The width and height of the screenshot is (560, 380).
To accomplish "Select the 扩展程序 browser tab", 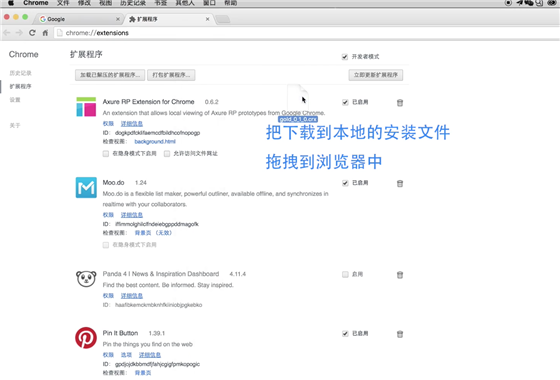I will (x=168, y=19).
